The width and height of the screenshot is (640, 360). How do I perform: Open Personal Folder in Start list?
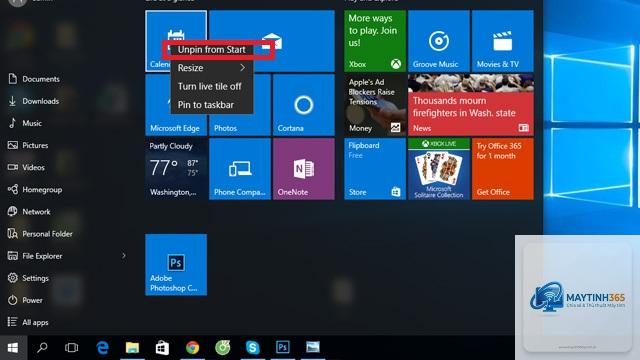tap(40, 233)
